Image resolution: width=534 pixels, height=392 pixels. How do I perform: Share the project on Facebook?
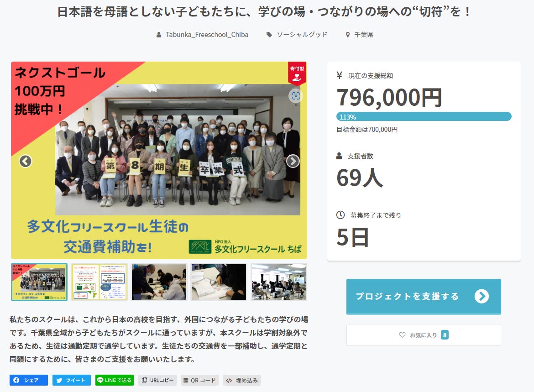click(x=29, y=380)
